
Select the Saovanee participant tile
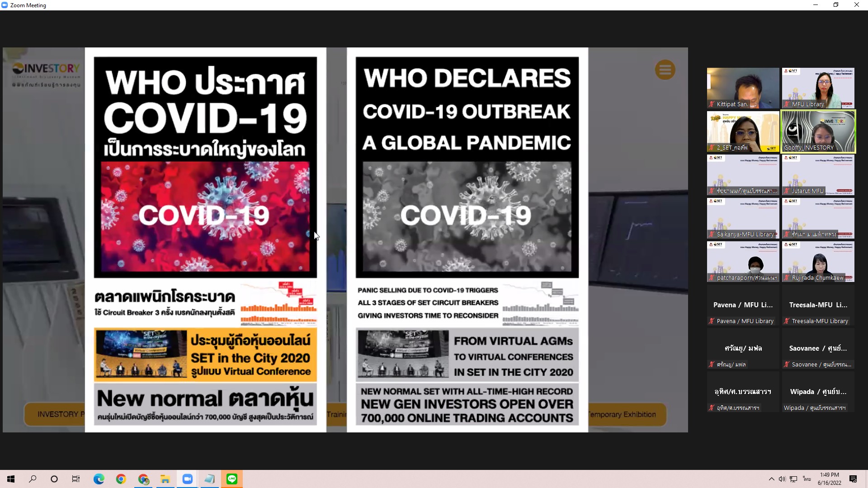818,348
